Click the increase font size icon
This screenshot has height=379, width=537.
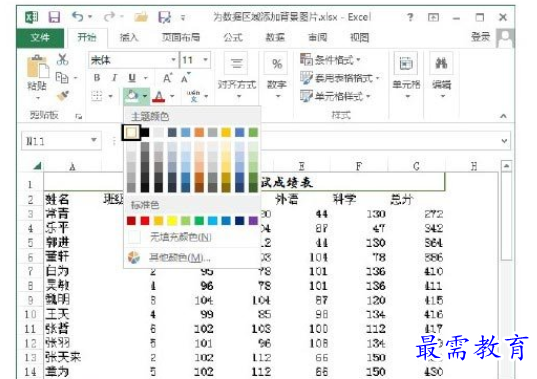167,78
